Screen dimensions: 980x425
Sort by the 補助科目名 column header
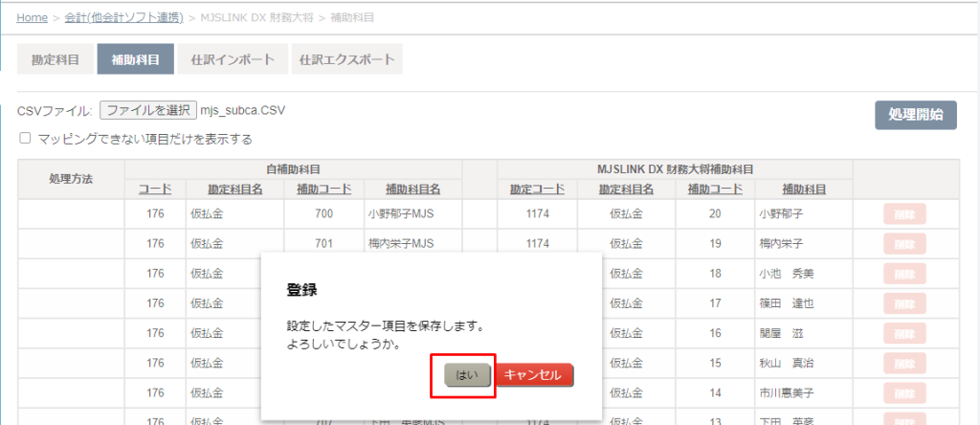coord(413,190)
